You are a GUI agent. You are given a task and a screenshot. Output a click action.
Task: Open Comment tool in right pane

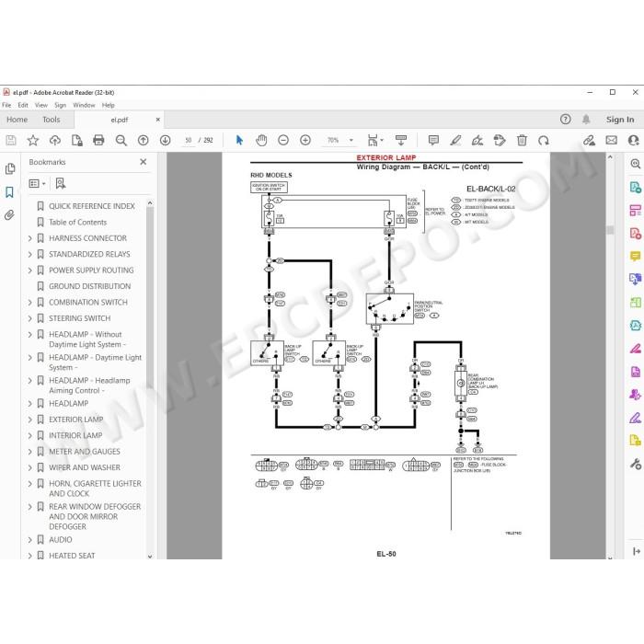tap(636, 257)
